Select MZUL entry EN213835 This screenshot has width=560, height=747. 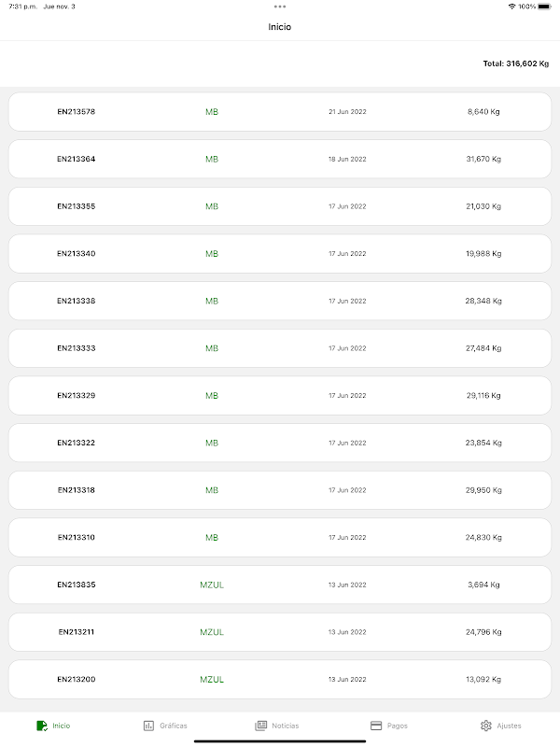[x=280, y=585]
